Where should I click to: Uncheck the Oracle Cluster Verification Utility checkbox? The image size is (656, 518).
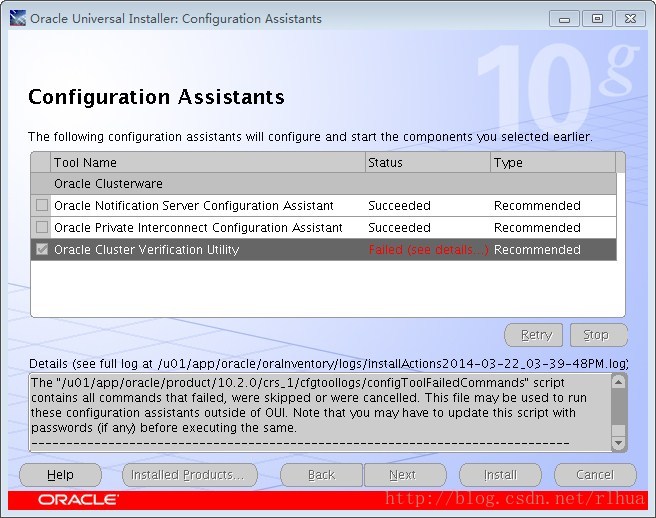42,249
